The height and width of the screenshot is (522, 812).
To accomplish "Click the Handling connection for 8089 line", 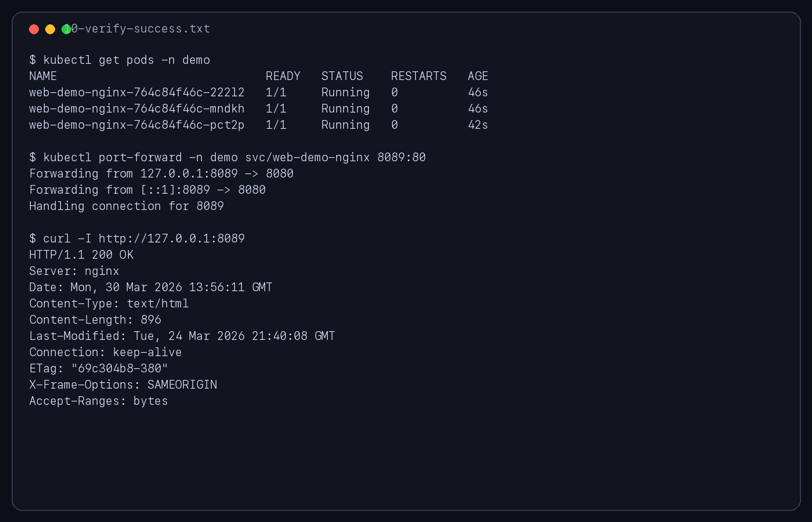I will [x=126, y=206].
